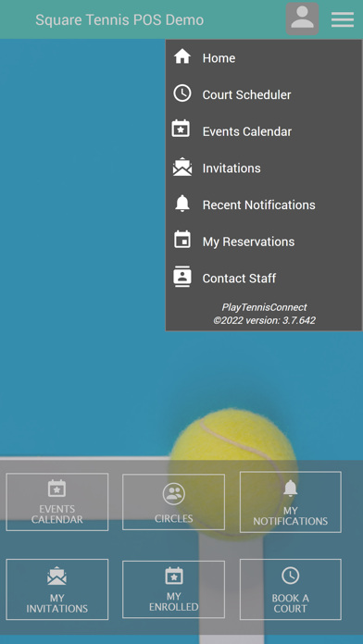Open Recent Notifications menu entry
The image size is (363, 644).
(x=264, y=204)
